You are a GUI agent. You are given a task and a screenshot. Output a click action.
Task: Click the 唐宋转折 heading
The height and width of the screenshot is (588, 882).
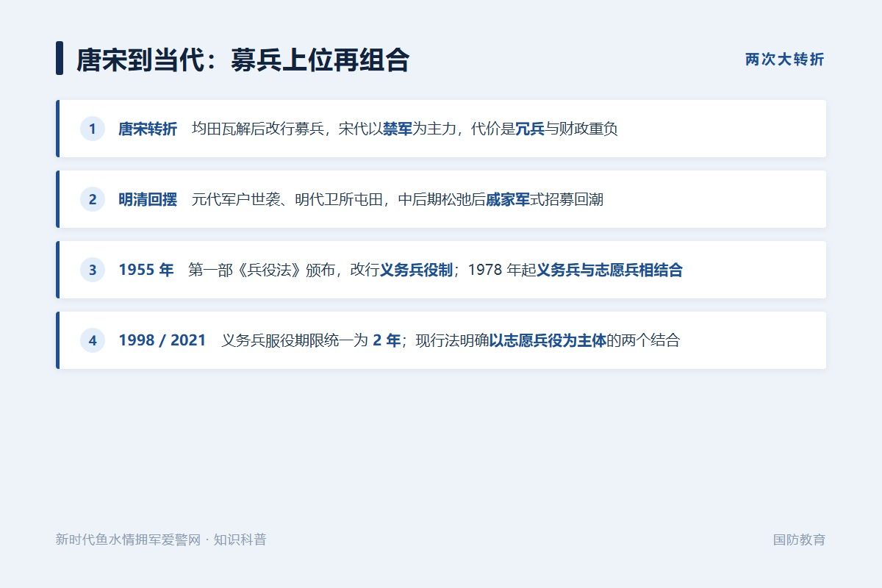pos(148,129)
